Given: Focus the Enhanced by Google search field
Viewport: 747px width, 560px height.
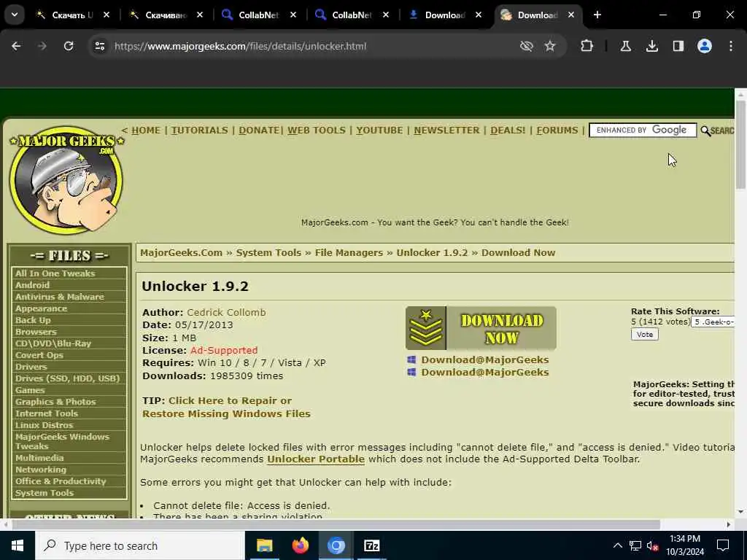Looking at the screenshot, I should pos(643,130).
